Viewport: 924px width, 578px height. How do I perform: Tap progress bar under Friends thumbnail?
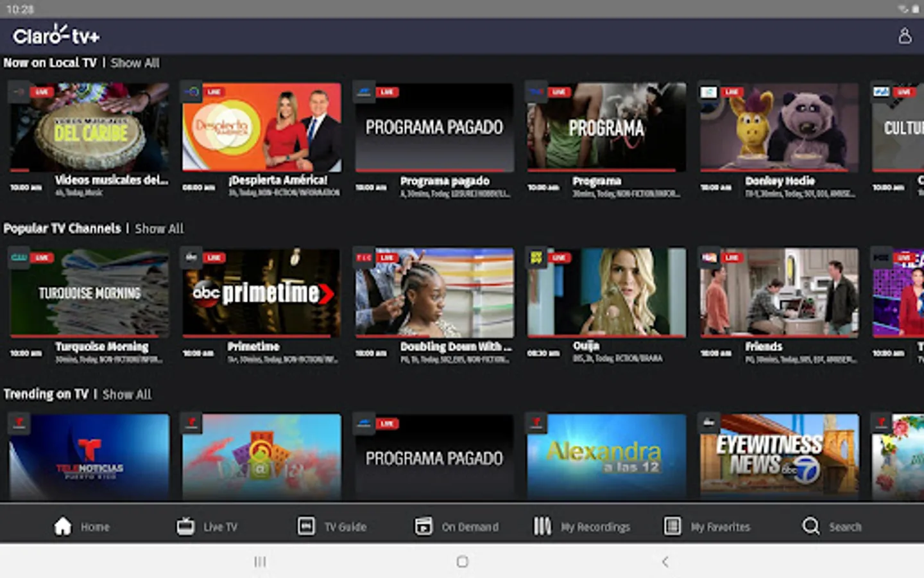779,336
